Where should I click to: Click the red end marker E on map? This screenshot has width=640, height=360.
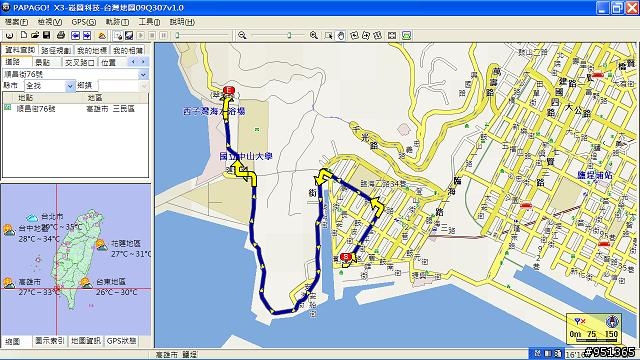pos(229,90)
